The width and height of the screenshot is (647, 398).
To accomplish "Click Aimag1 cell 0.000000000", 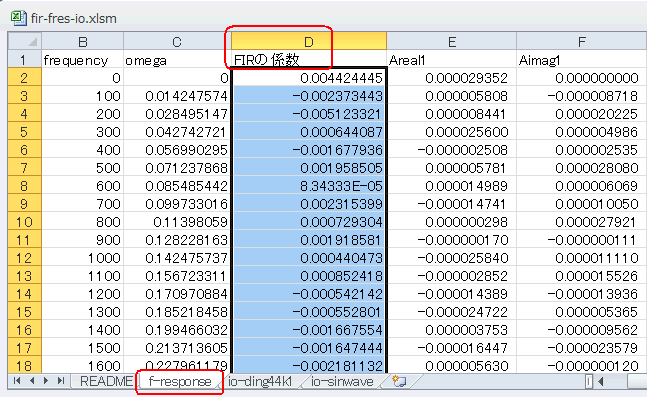I will click(581, 78).
